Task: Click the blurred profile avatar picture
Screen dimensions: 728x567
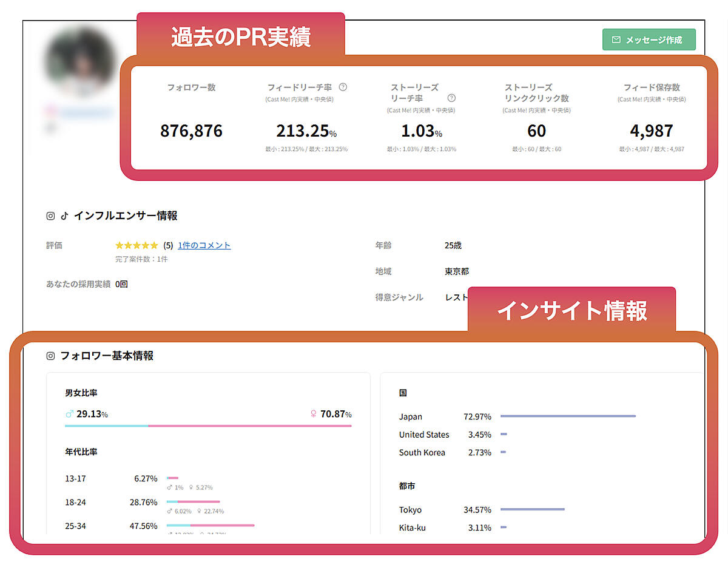Action: (x=80, y=63)
